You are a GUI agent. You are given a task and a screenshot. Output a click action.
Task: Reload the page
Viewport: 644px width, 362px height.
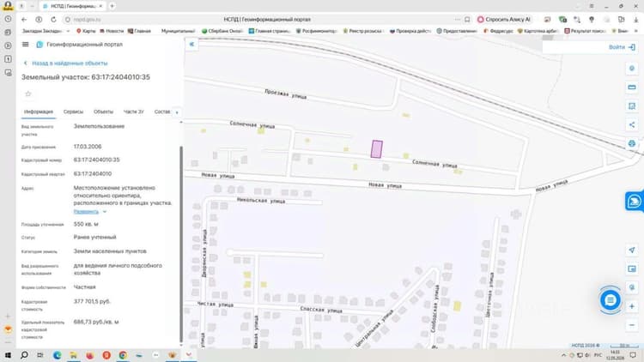point(53,19)
